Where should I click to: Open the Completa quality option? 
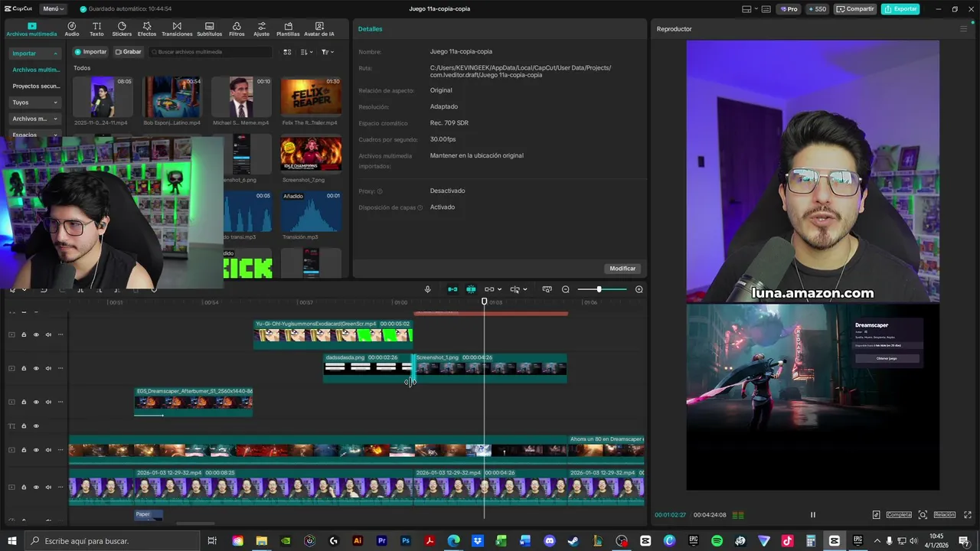tap(899, 515)
